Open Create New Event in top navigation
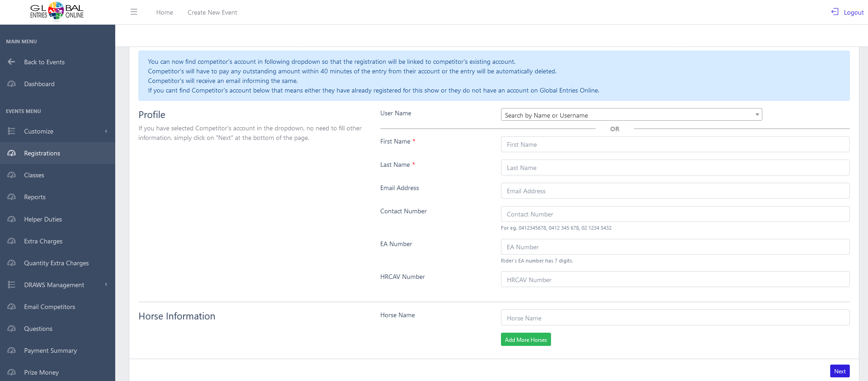The height and width of the screenshot is (381, 868). click(212, 12)
